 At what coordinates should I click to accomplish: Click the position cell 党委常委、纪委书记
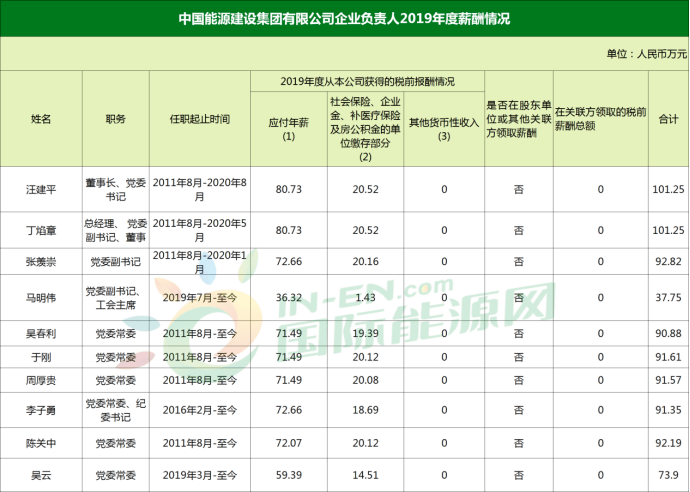click(116, 410)
